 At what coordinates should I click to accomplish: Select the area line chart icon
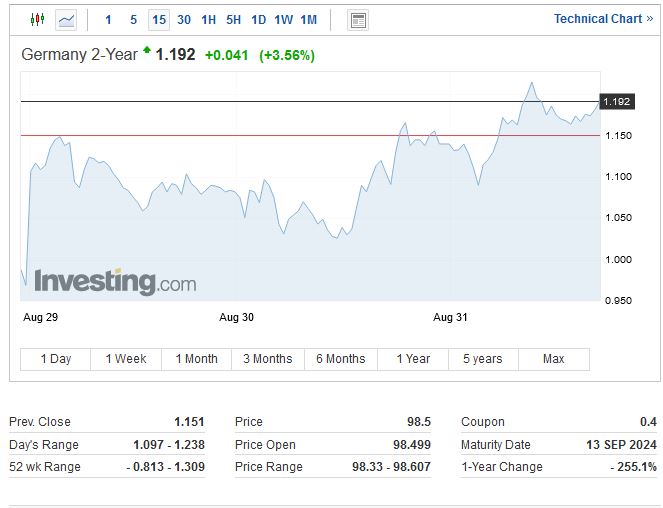[66, 19]
